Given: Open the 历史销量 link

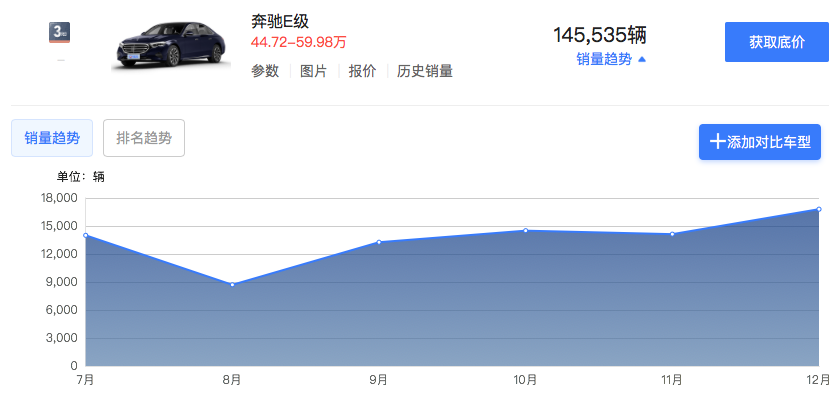Looking at the screenshot, I should point(425,71).
